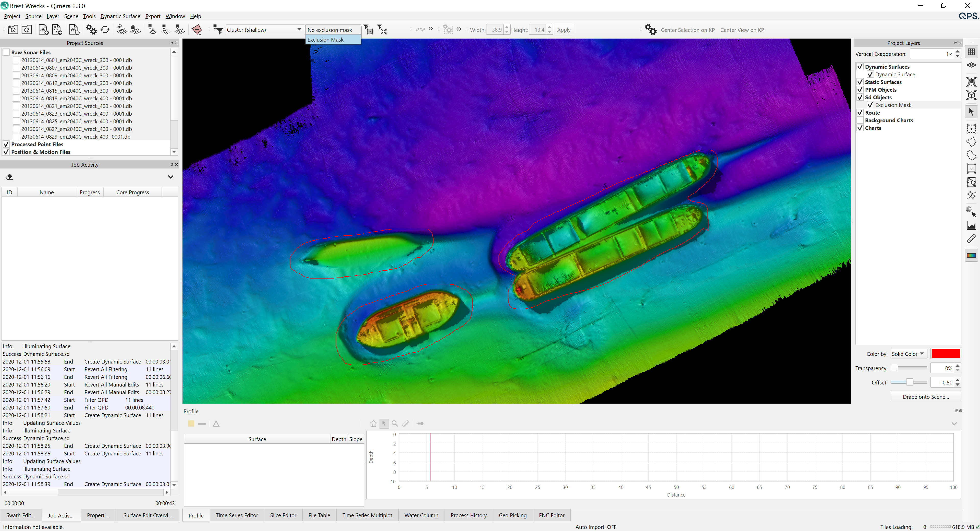Expand the Job Activity chevron
This screenshot has height=531, width=980.
[171, 177]
